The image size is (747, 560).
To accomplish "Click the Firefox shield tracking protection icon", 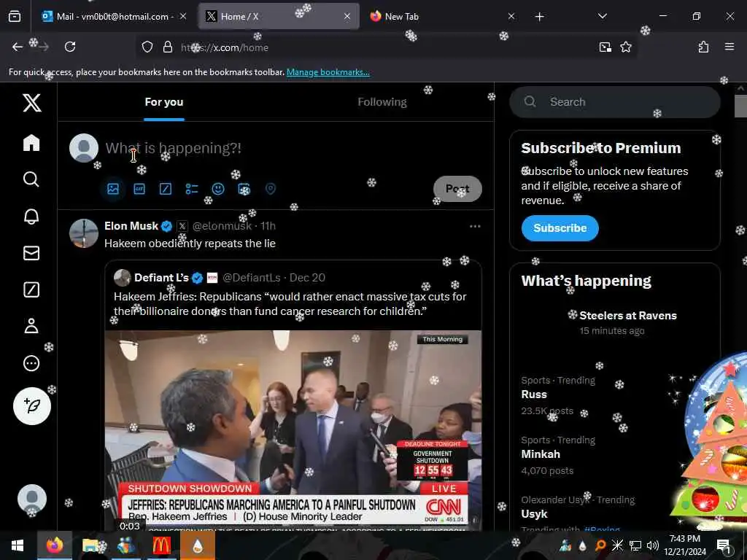I will 147,47.
